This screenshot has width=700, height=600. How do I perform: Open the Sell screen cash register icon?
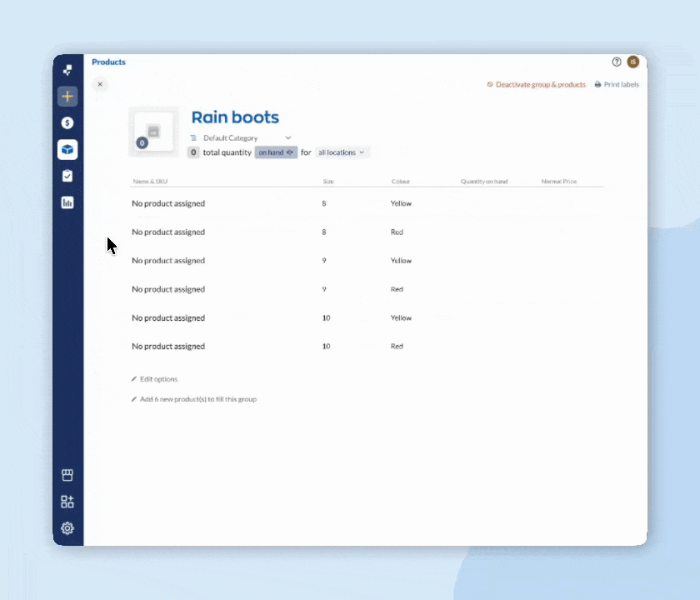pyautogui.click(x=67, y=475)
